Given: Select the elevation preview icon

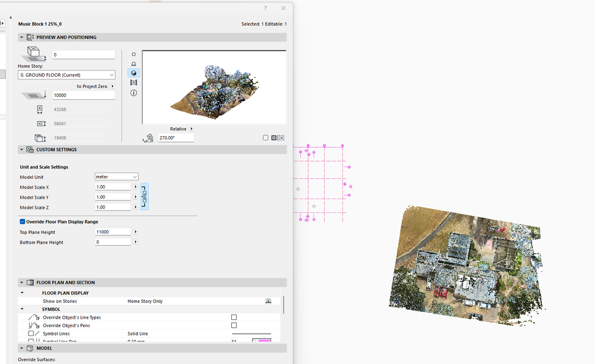Looking at the screenshot, I should (x=133, y=64).
